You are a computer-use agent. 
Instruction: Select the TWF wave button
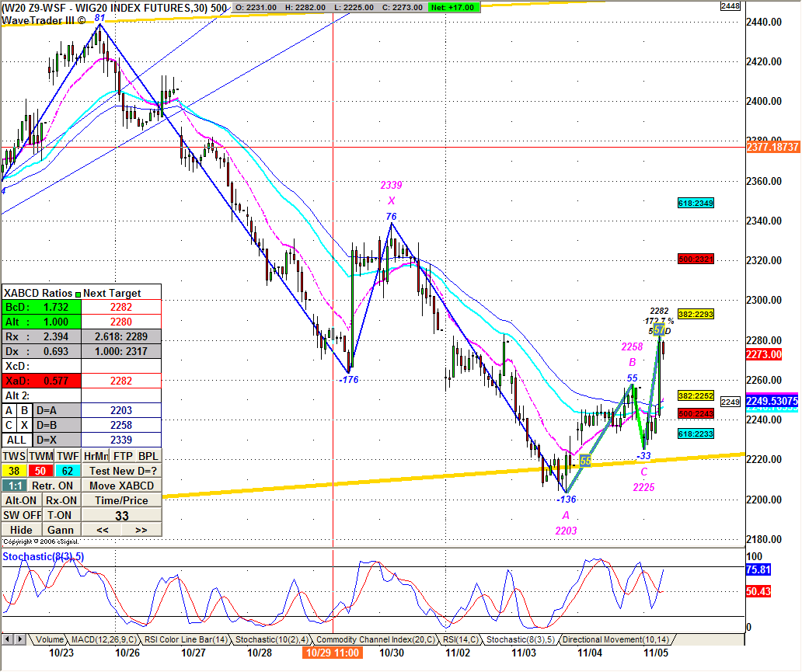click(68, 456)
